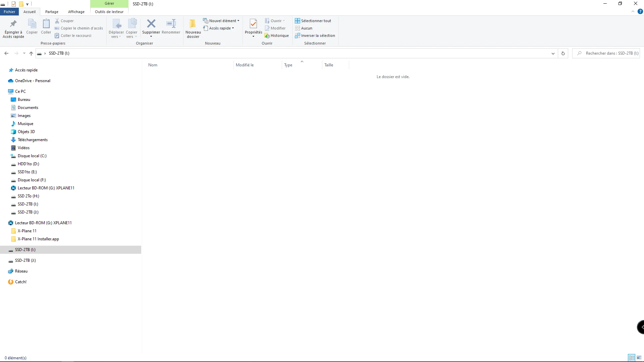644x362 pixels.
Task: Go up one level with up arrow
Action: tap(31, 53)
